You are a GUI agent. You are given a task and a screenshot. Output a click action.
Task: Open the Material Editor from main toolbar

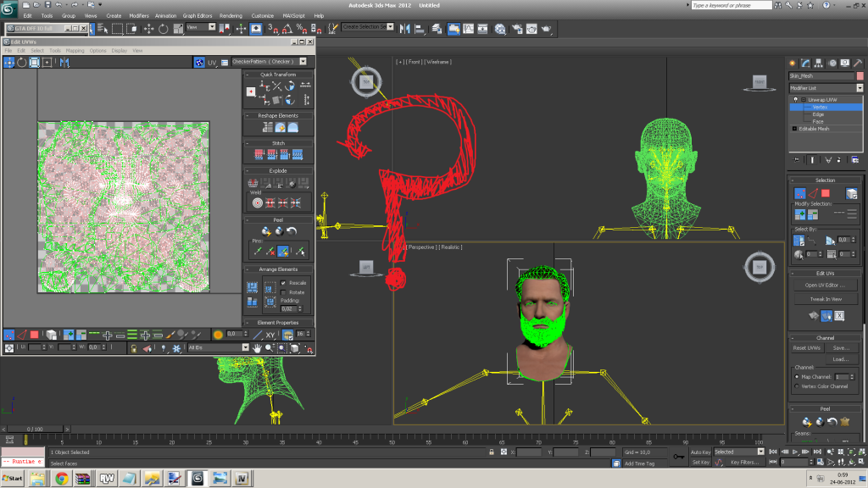click(500, 29)
